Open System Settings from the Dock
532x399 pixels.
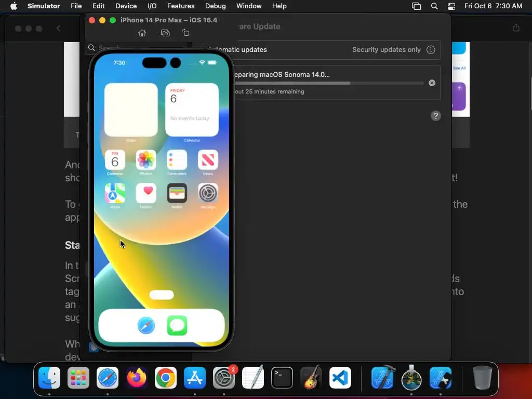pyautogui.click(x=224, y=378)
